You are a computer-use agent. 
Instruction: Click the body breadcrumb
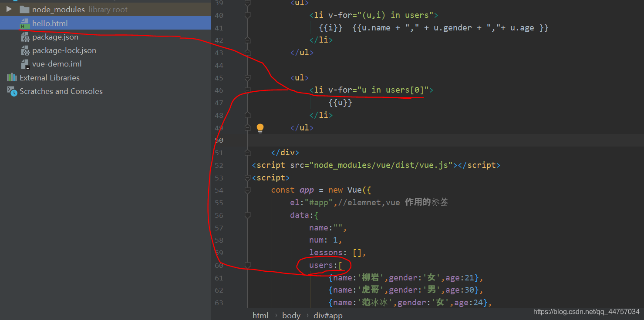[291, 315]
